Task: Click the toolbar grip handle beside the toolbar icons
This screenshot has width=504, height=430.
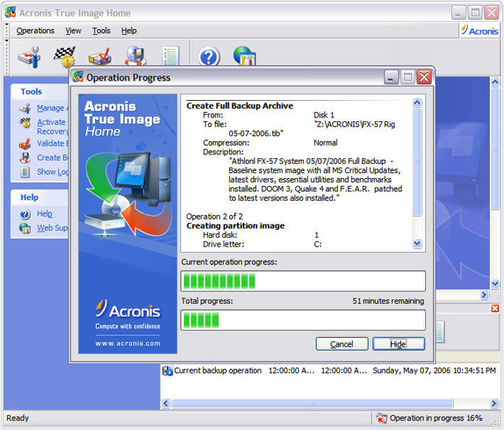Action: tap(6, 57)
